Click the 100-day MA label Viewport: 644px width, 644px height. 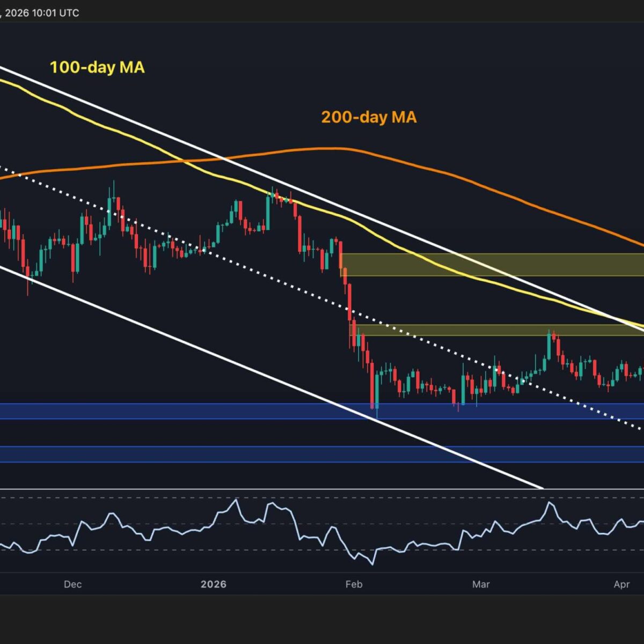97,68
